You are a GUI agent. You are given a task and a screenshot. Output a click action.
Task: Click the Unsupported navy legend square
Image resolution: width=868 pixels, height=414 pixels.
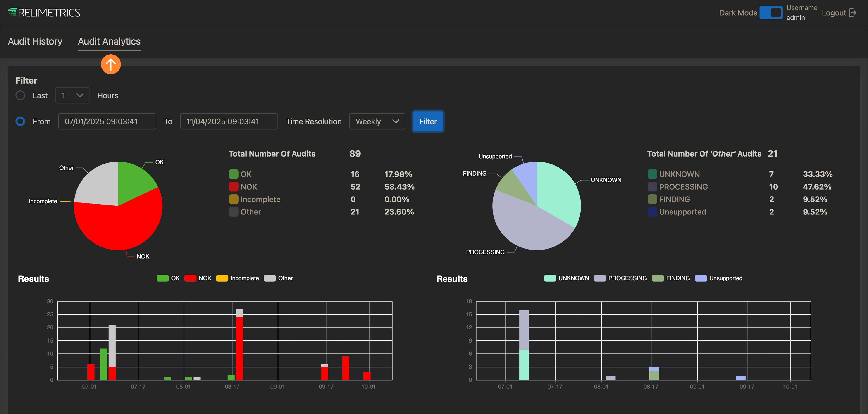[652, 212]
